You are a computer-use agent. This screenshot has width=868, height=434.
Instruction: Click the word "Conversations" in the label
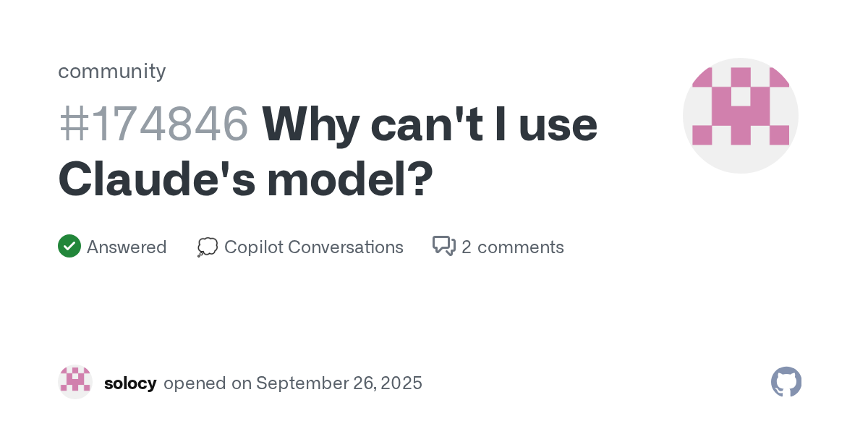click(x=346, y=247)
